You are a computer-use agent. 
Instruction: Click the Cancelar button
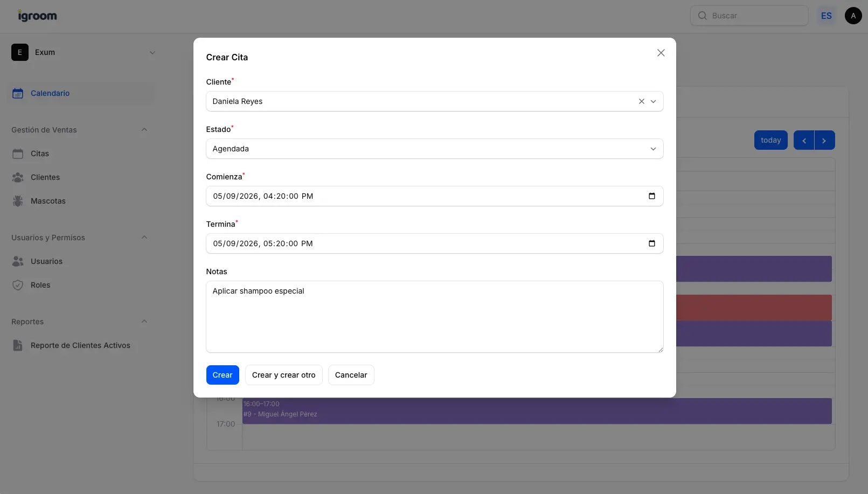tap(351, 375)
